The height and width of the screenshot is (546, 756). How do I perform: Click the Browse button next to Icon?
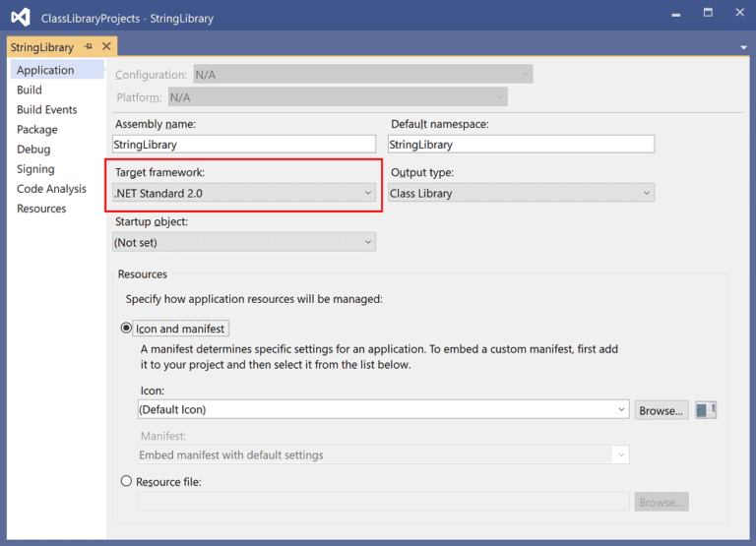(x=661, y=410)
